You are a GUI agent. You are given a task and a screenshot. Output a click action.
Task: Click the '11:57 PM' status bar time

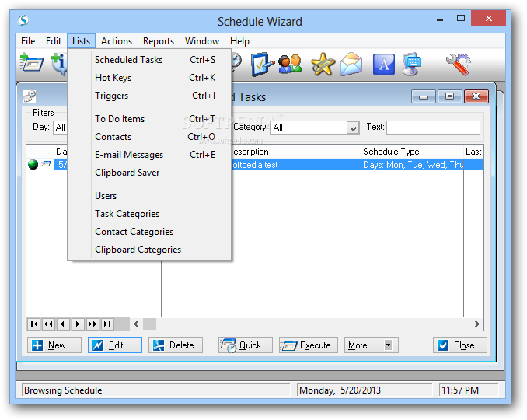pyautogui.click(x=460, y=390)
